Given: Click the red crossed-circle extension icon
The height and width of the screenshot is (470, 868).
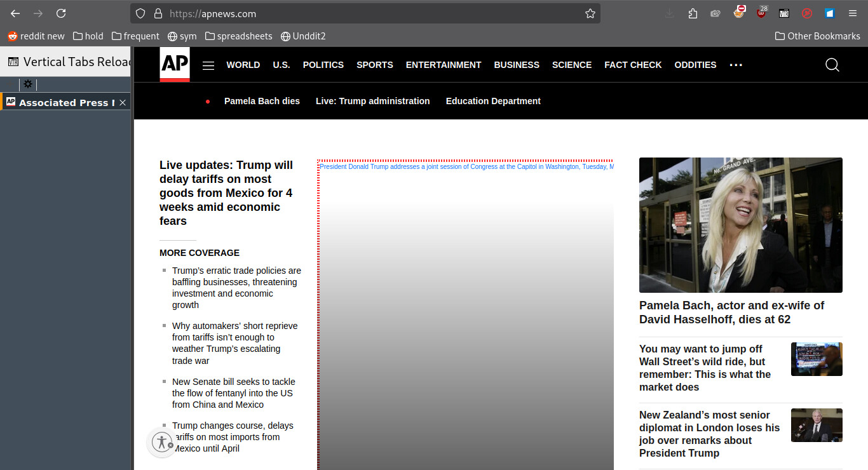Looking at the screenshot, I should point(807,13).
